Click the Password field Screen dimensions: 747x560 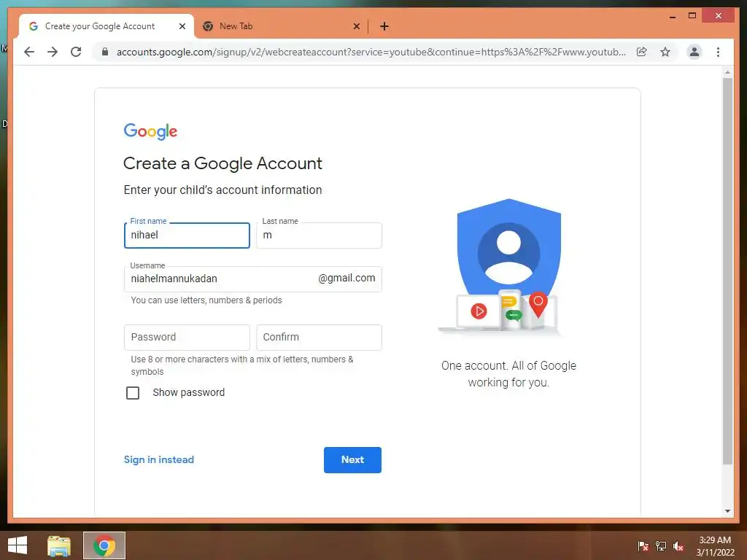(x=187, y=337)
